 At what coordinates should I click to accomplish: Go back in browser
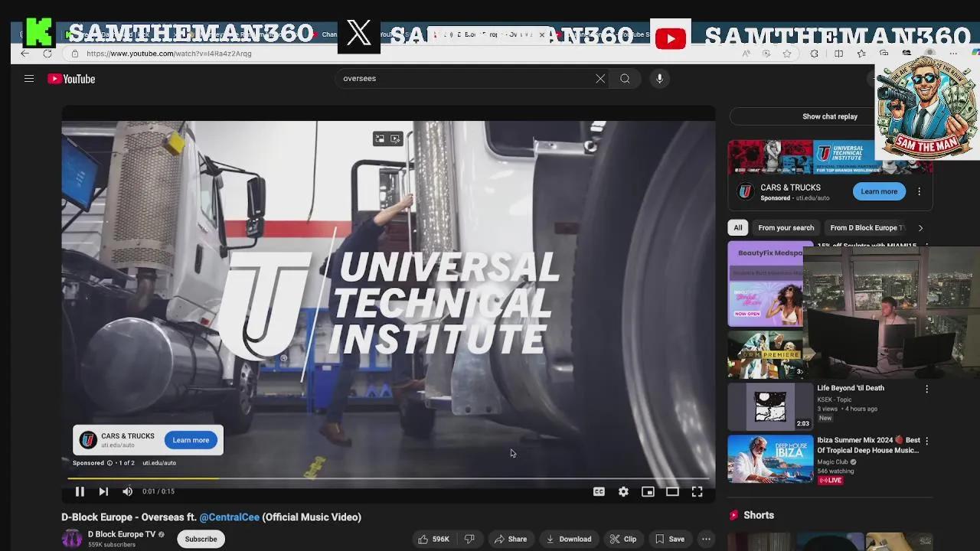24,54
